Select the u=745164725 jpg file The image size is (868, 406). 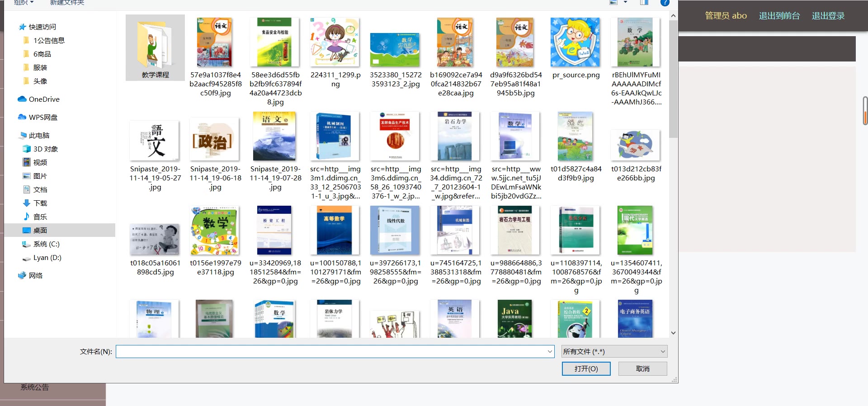[456, 245]
